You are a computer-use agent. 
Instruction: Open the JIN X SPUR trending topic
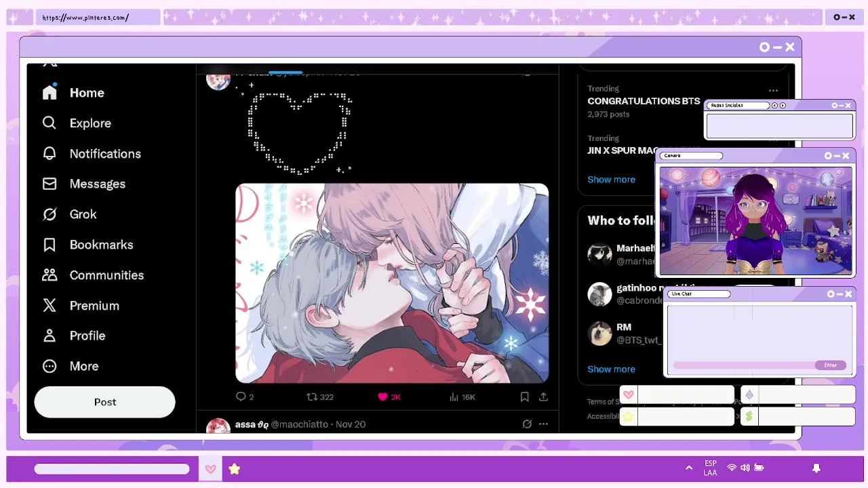pyautogui.click(x=623, y=150)
